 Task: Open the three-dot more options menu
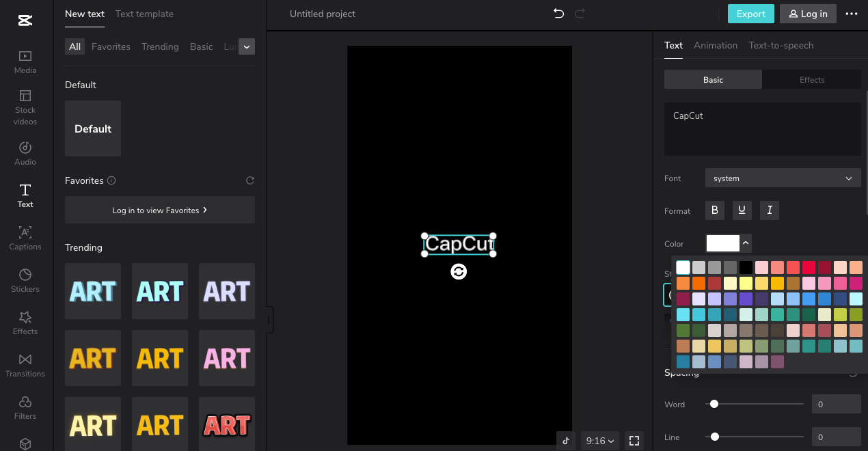click(x=852, y=14)
